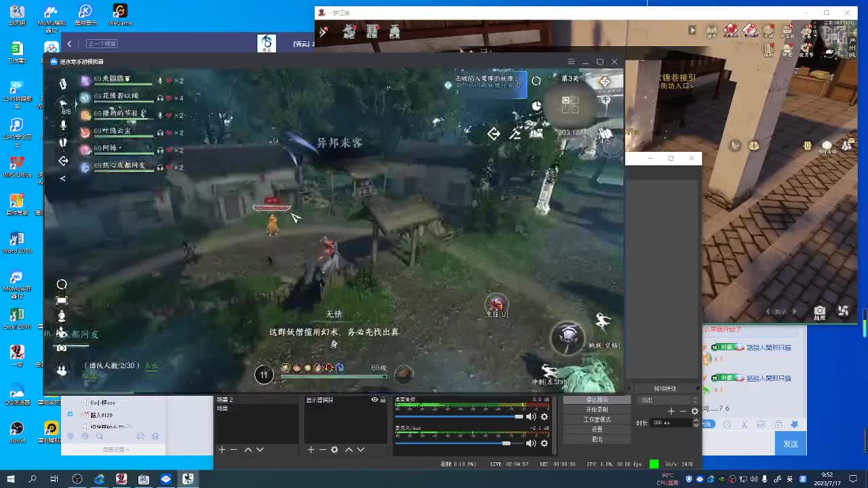868x488 pixels.
Task: Open the Kugou music desktop shortcut
Action: pyautogui.click(x=85, y=14)
